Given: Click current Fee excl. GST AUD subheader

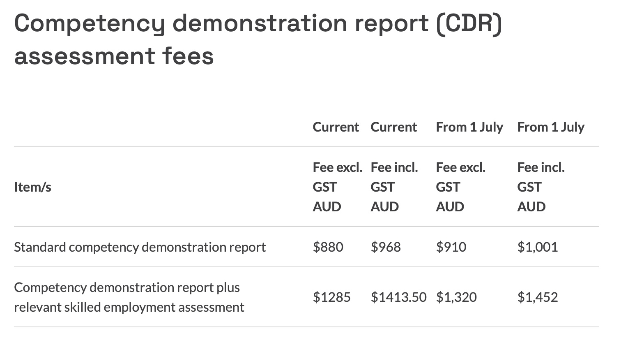Looking at the screenshot, I should [x=337, y=187].
